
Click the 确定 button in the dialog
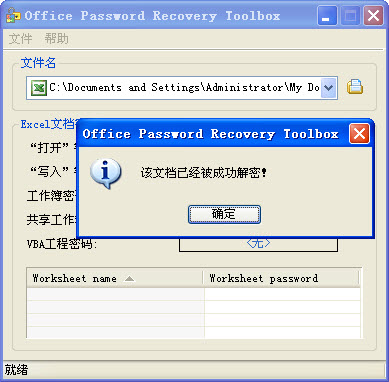(x=224, y=214)
